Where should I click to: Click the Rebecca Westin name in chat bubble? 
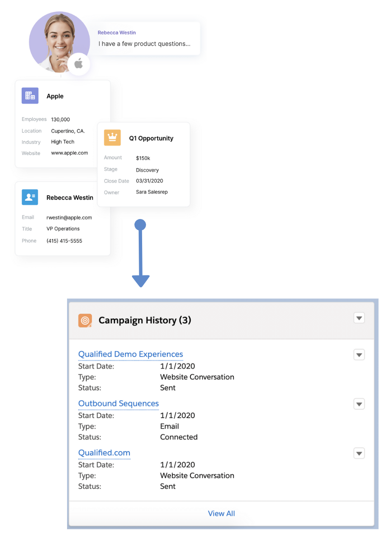pyautogui.click(x=117, y=33)
